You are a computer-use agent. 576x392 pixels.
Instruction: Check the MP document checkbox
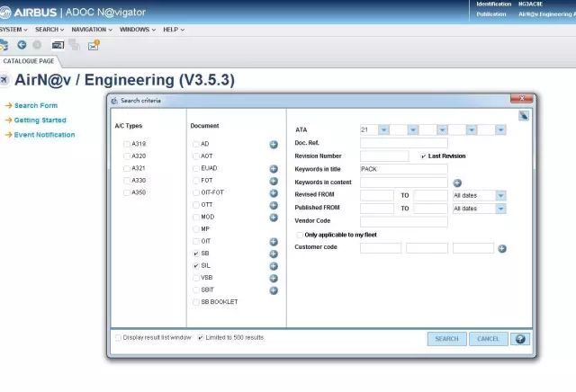[196, 229]
